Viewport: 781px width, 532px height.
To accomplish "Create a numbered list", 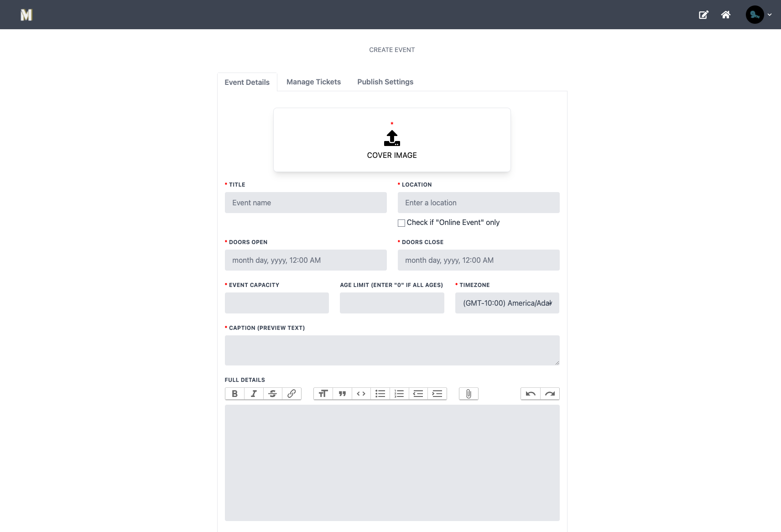I will [x=399, y=394].
